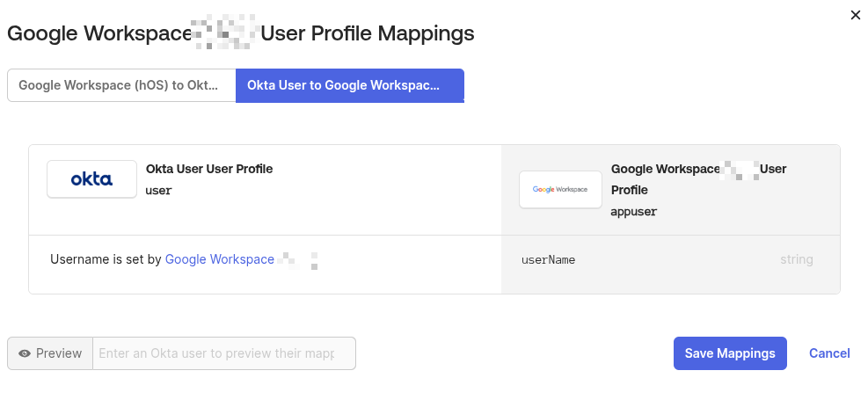Click the Google Workspace logo thumbnail
Screen dimensions: 868x407
click(x=560, y=189)
